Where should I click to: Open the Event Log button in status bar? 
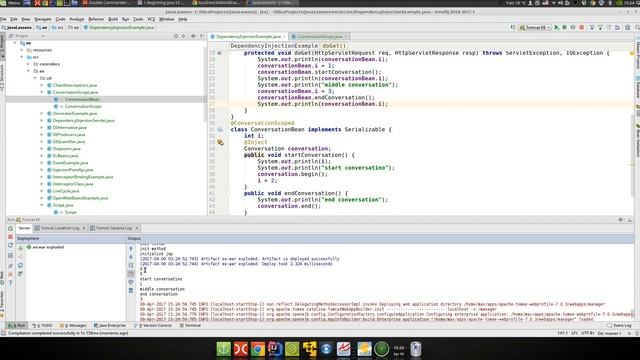pyautogui.click(x=619, y=325)
